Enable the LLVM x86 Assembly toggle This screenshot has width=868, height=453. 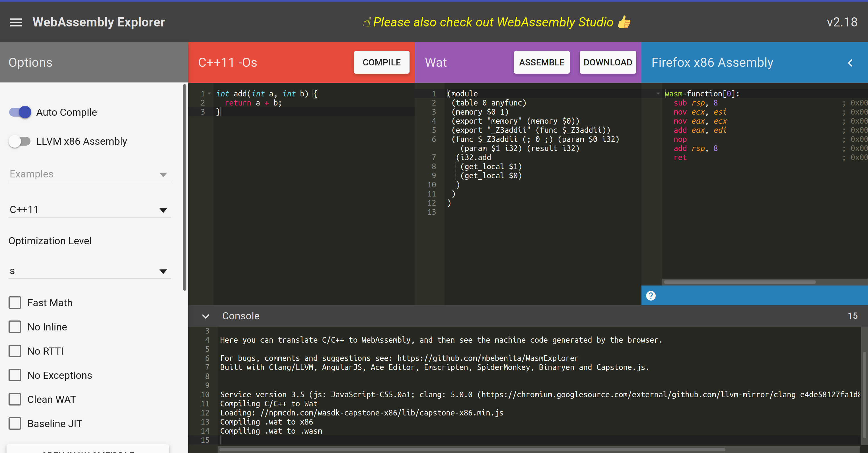pos(20,141)
